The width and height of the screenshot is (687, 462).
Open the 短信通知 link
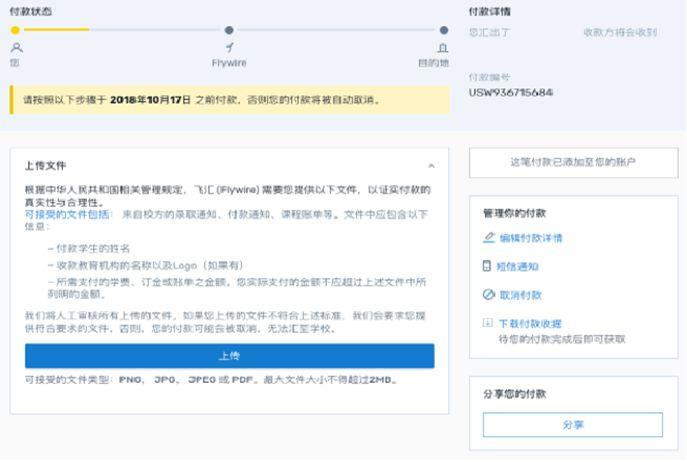click(x=519, y=267)
